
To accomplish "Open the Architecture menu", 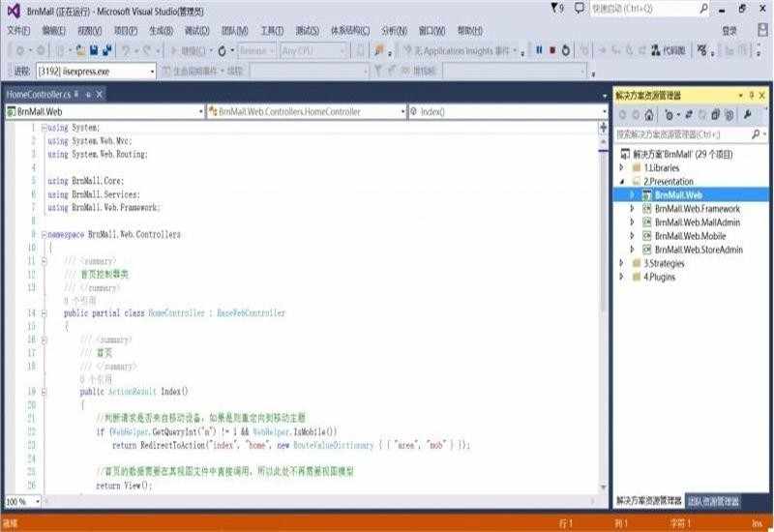I will coord(350,31).
